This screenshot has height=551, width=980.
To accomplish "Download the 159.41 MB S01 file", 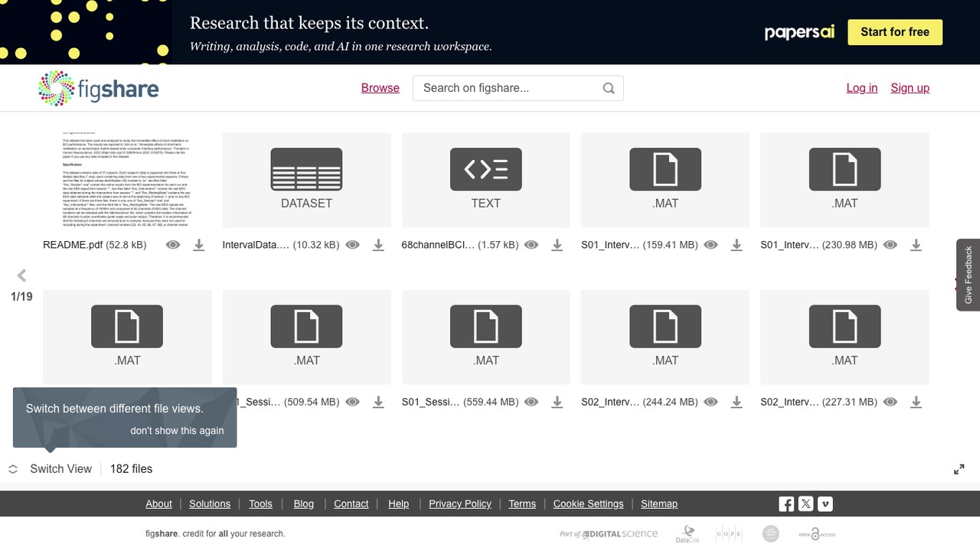I will 737,245.
